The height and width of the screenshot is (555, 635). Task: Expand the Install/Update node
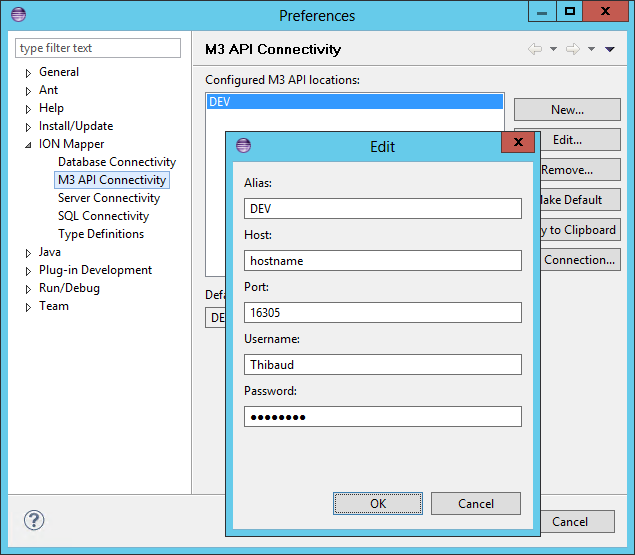pyautogui.click(x=29, y=127)
